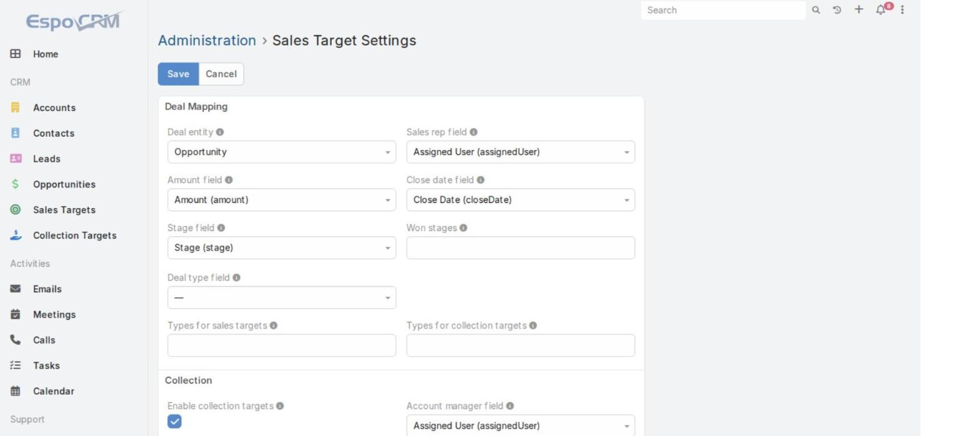Go back to Administration breadcrumb
This screenshot has width=980, height=436.
(207, 41)
